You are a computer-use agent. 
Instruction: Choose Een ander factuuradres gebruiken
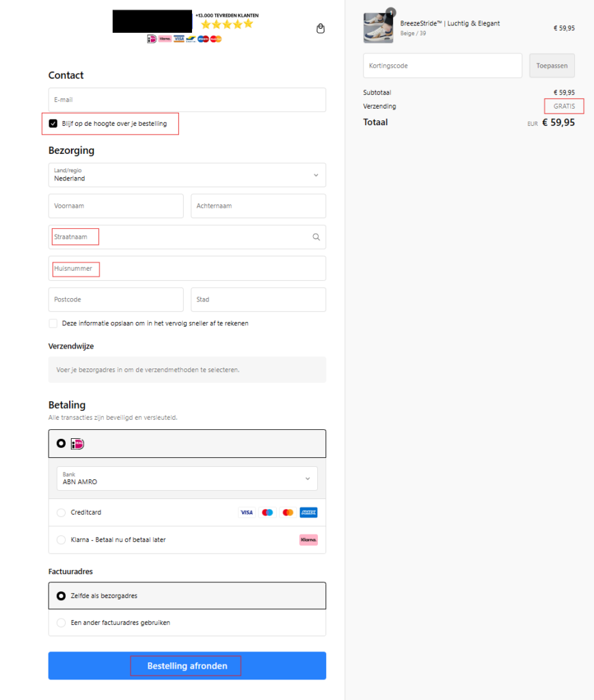coord(61,622)
